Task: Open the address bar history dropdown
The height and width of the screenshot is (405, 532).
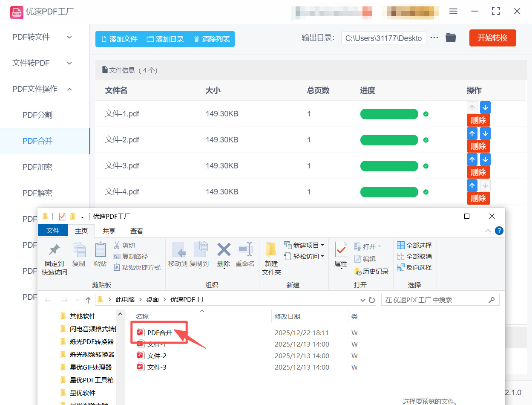Action: [363, 300]
